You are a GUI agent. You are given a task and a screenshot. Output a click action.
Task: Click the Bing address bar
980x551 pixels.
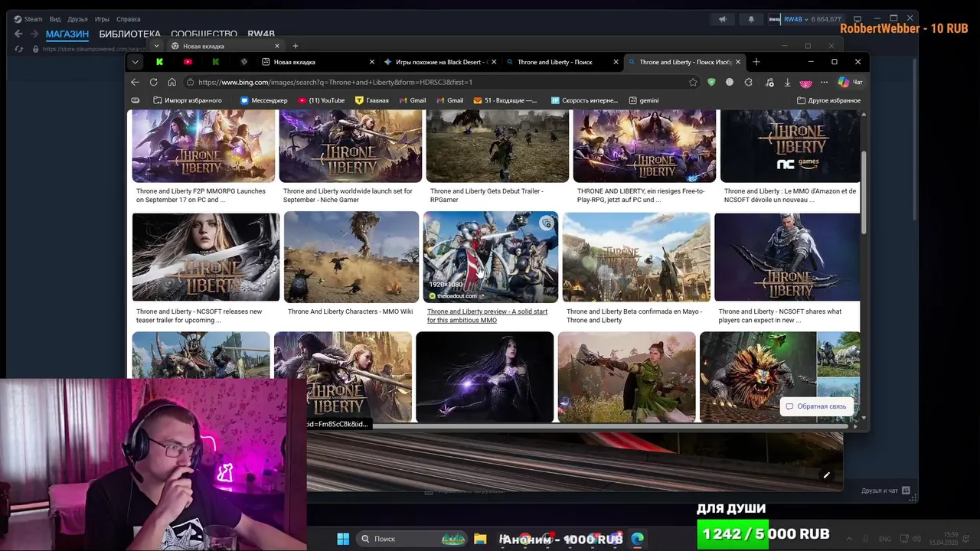[436, 82]
